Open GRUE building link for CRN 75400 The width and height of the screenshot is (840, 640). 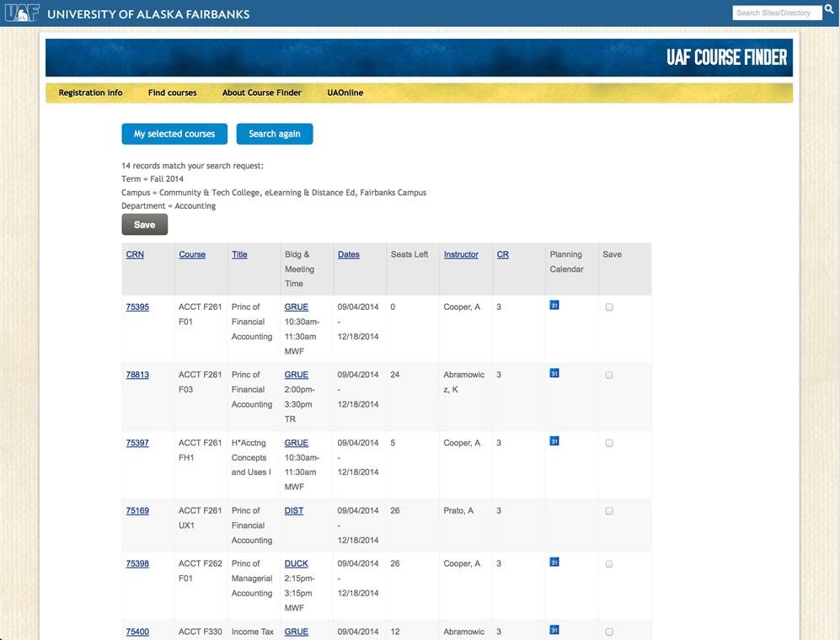click(297, 632)
